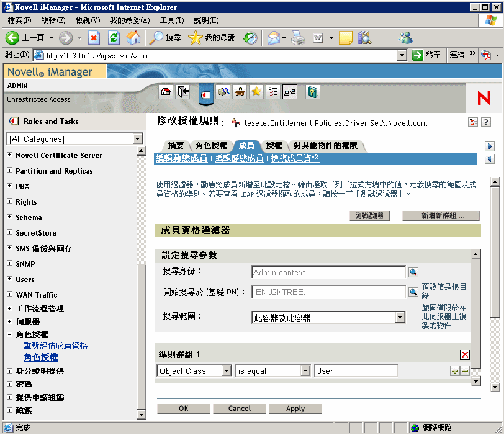504x434 pixels.
Task: Click the browser Mail envelope icon
Action: click(x=274, y=38)
